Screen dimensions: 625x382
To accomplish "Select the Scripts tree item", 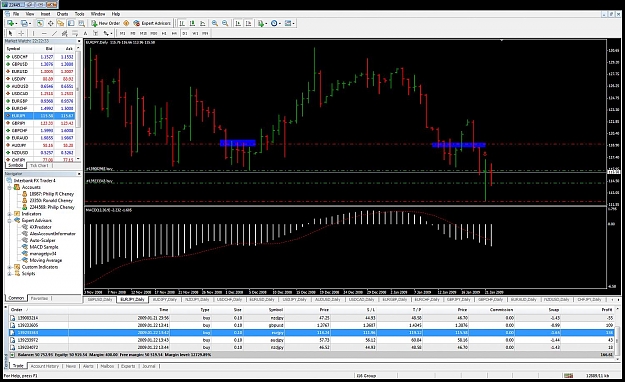I will pos(28,274).
